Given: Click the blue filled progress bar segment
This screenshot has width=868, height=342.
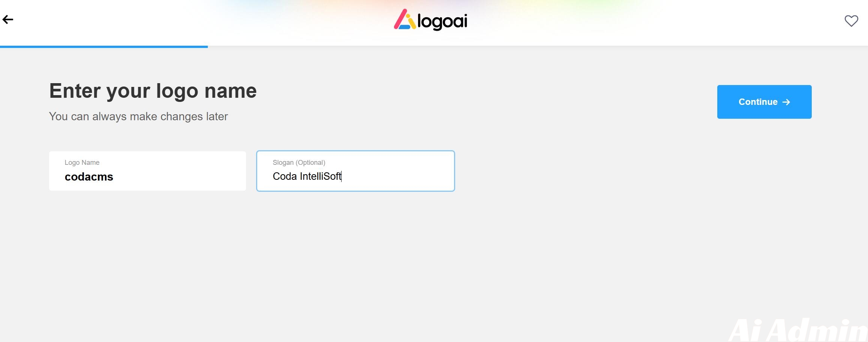Looking at the screenshot, I should click(104, 47).
